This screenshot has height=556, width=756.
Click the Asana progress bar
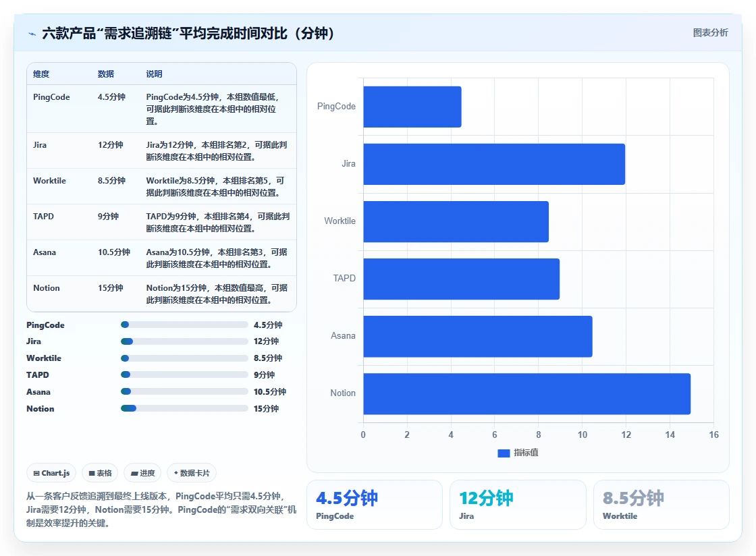click(184, 392)
